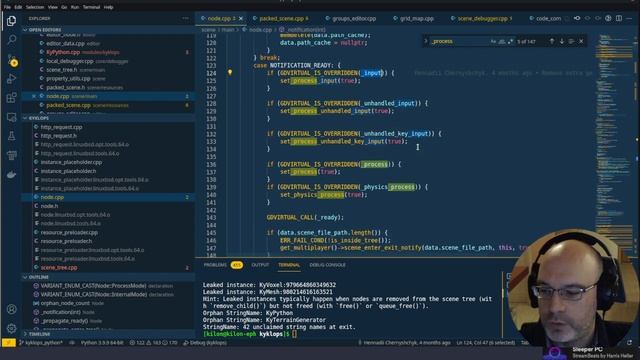The width and height of the screenshot is (640, 360).
Task: Select the Terminal panel tab
Action: (289, 265)
